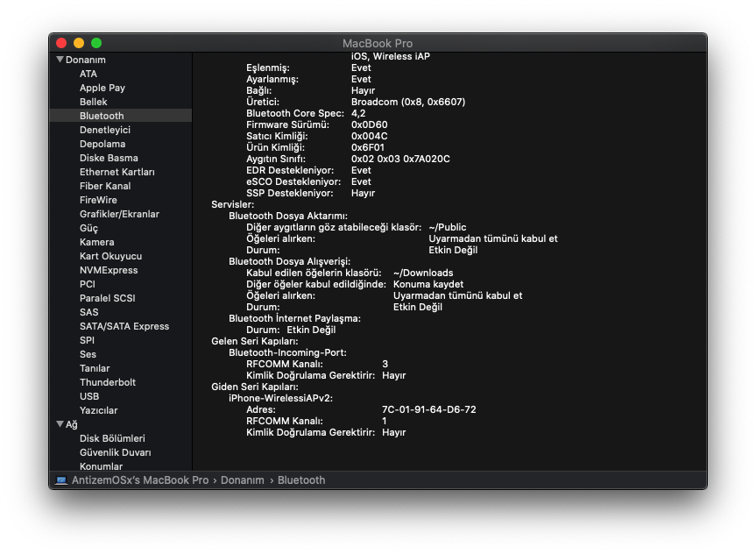Select Bellek in the sidebar
This screenshot has width=756, height=554.
click(94, 102)
